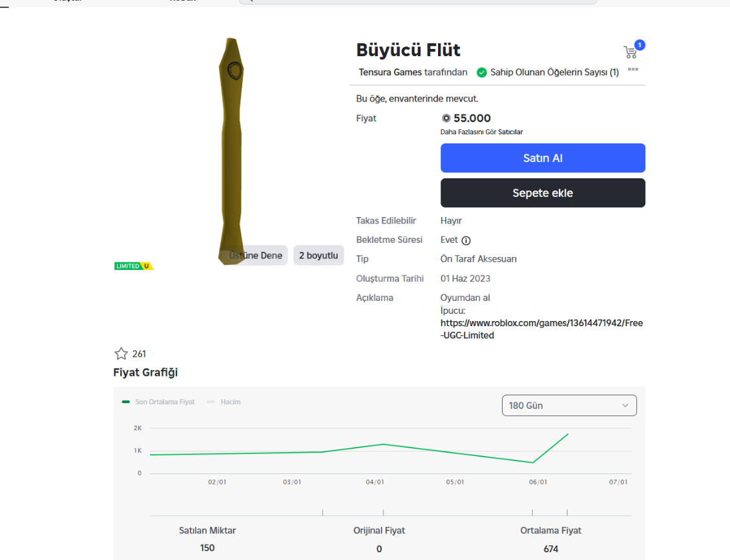Expand the 180 Gün period dropdown
730x560 pixels.
[569, 406]
